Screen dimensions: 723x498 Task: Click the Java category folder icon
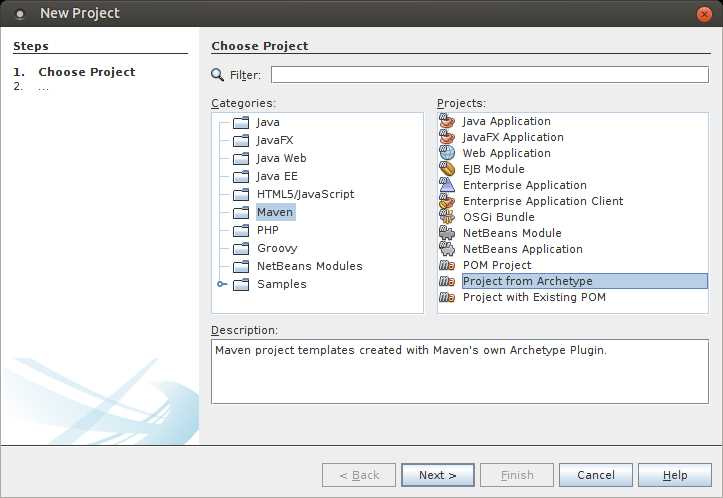[241, 122]
